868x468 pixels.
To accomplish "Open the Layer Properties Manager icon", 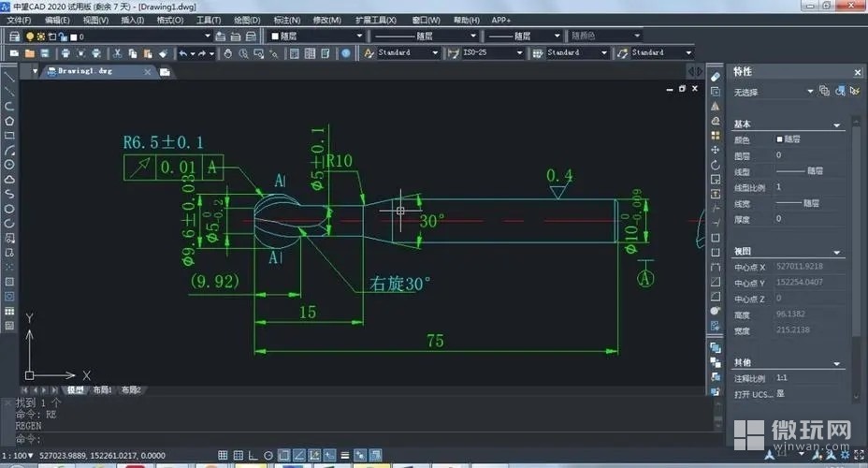I will pyautogui.click(x=14, y=37).
